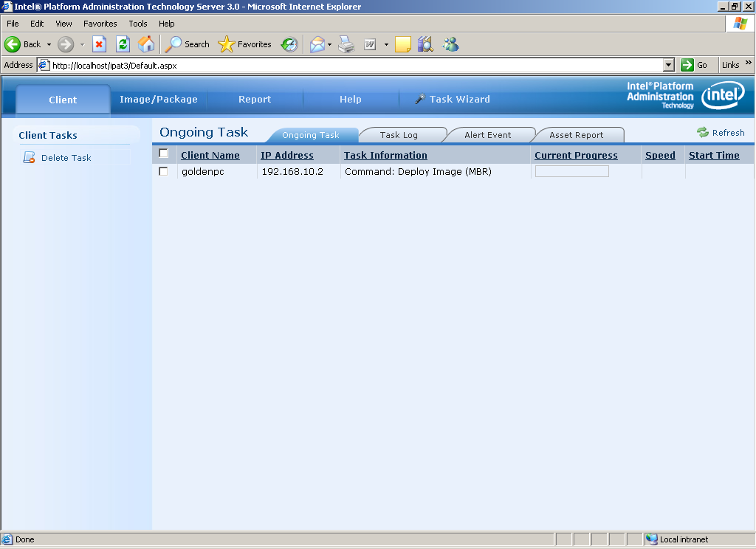Click the green Go arrow button
The image size is (756, 549).
click(x=687, y=65)
